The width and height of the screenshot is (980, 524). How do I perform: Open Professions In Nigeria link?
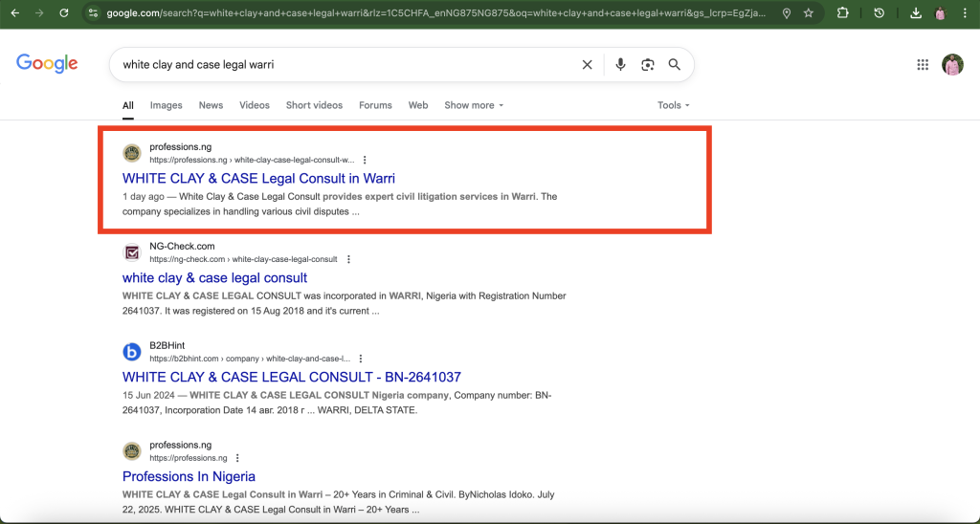click(x=189, y=476)
